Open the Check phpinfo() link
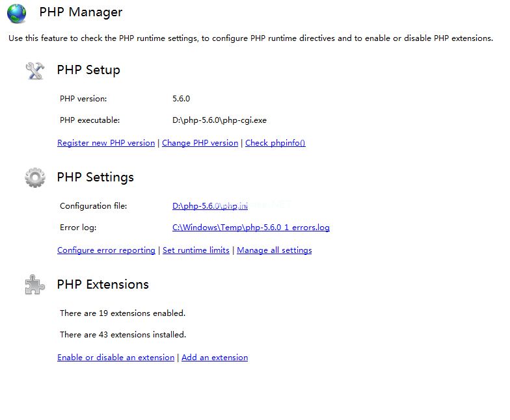This screenshot has height=420, width=510. 275,143
